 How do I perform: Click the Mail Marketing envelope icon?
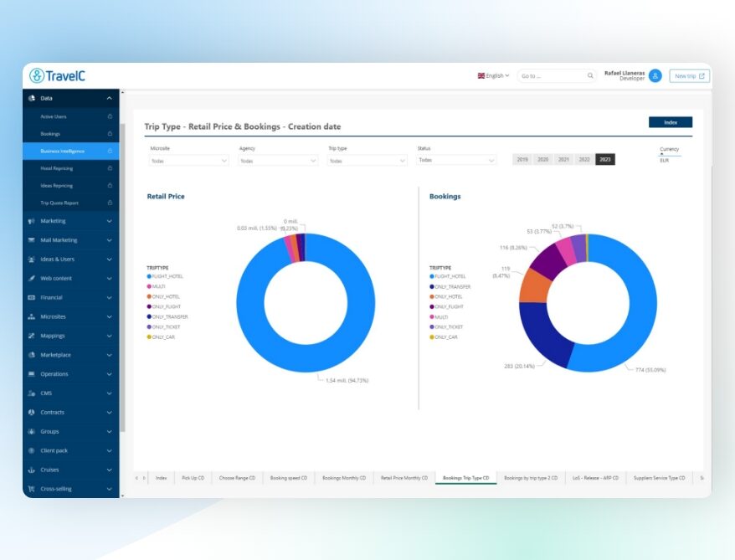[x=32, y=240]
